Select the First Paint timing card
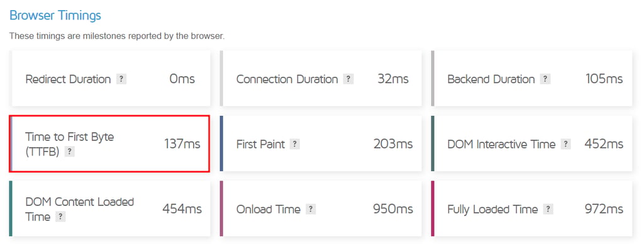644x248 pixels. point(321,144)
